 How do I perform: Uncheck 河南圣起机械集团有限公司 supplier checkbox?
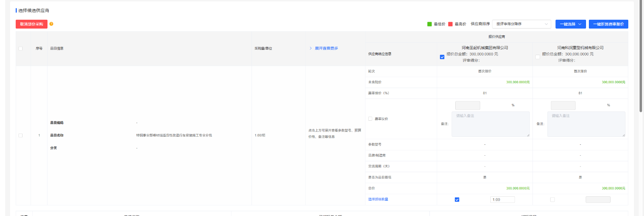tap(442, 57)
